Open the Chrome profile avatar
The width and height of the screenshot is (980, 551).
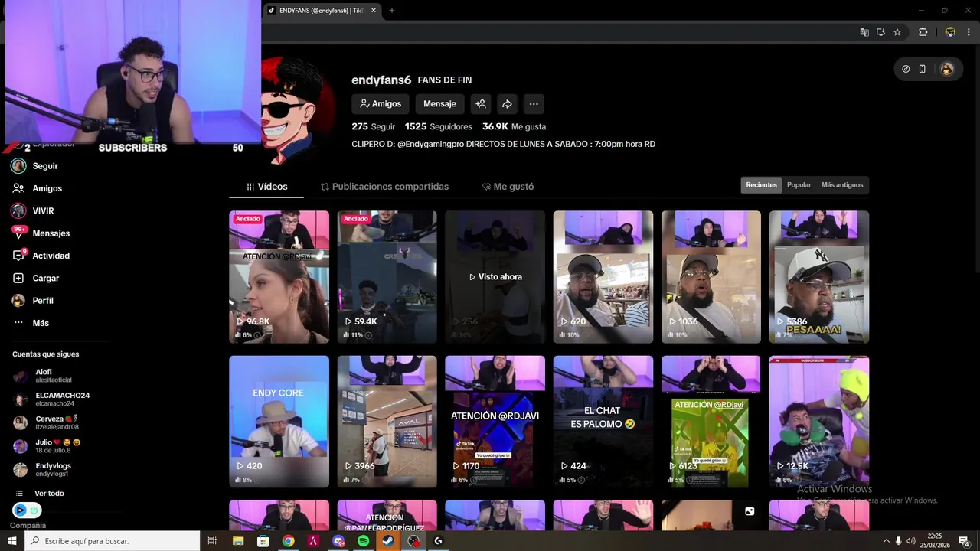(950, 32)
